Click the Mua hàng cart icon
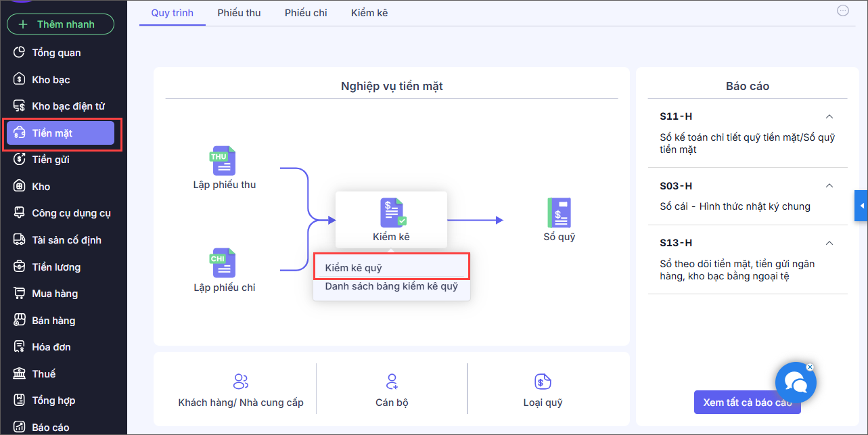Image resolution: width=868 pixels, height=435 pixels. (x=20, y=294)
